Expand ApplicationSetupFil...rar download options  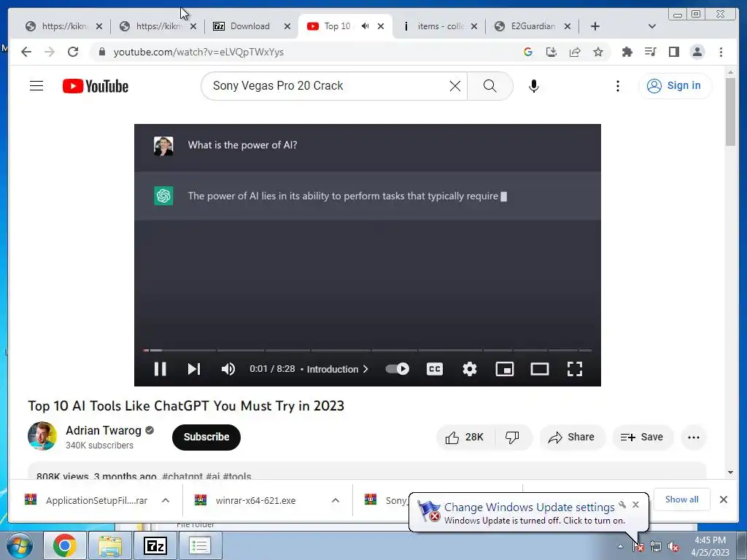click(166, 500)
